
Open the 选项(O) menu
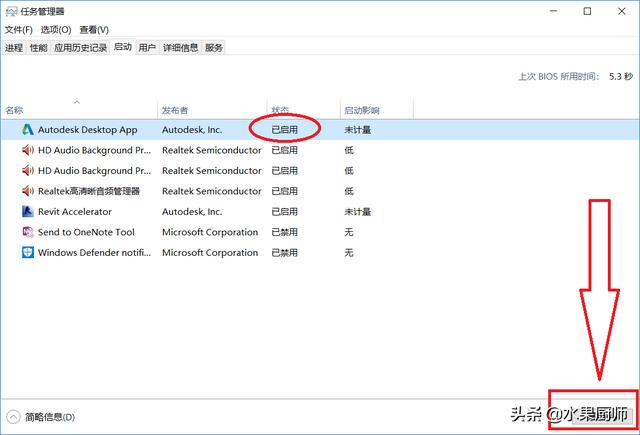point(55,30)
